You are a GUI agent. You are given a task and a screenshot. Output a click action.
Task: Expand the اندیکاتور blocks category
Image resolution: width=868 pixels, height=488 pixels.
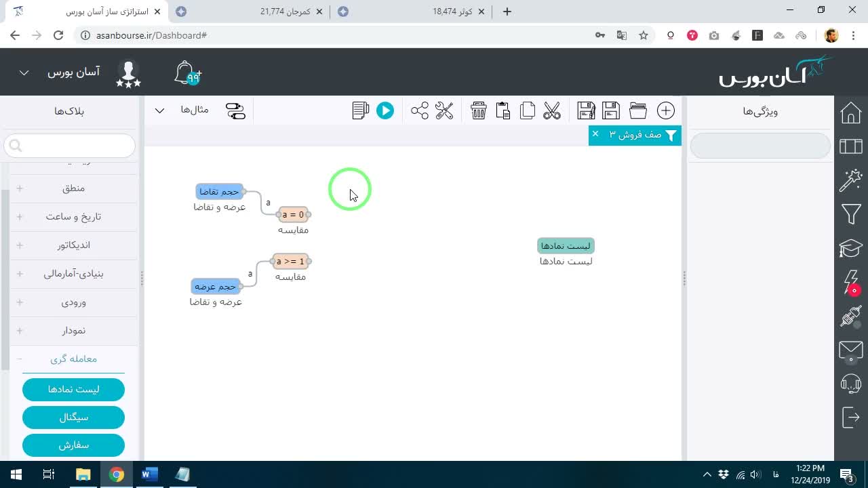coord(20,245)
